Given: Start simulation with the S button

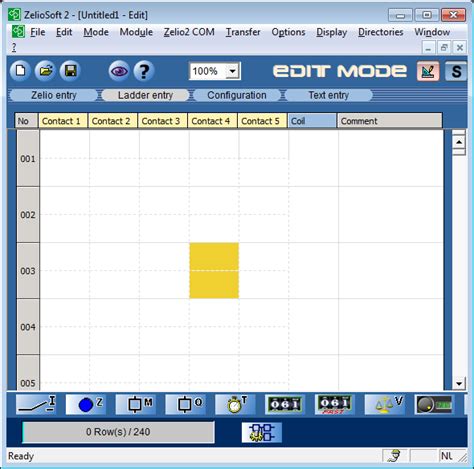Looking at the screenshot, I should click(456, 71).
